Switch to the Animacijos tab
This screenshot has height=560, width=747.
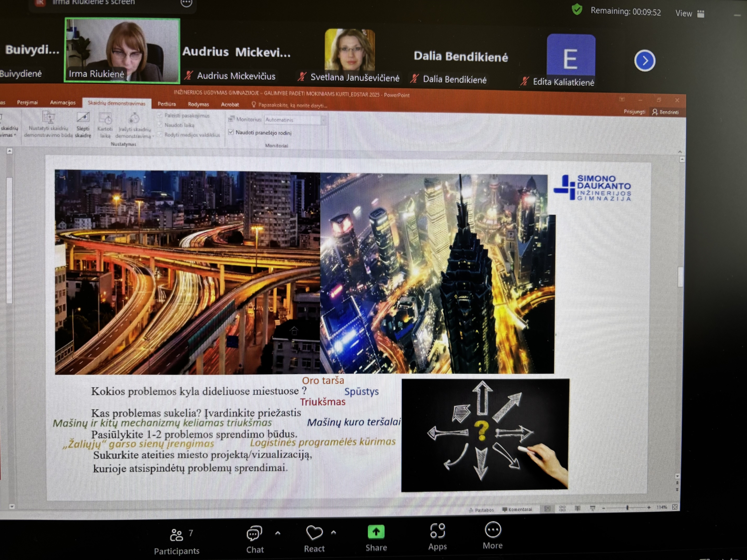62,103
